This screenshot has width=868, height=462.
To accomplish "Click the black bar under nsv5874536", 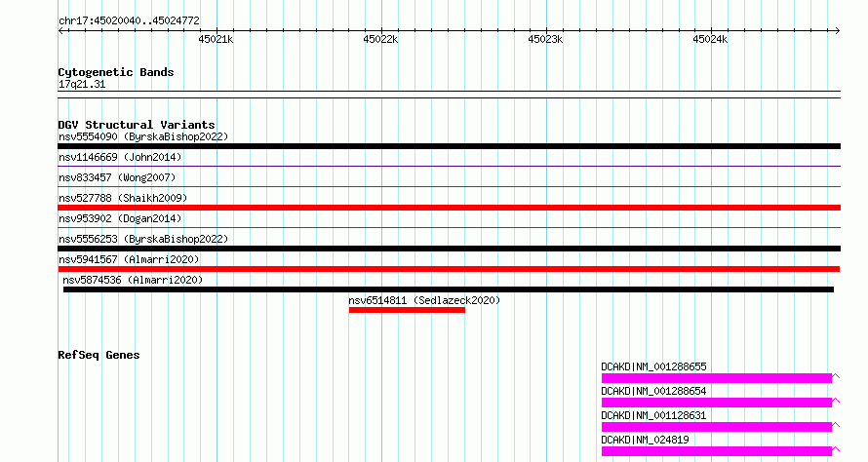I will pyautogui.click(x=449, y=289).
